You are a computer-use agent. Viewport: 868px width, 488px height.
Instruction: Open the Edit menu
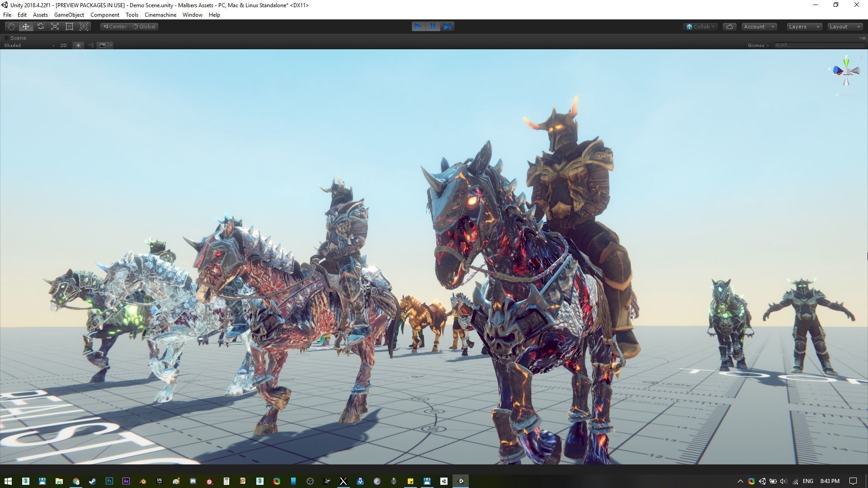[x=22, y=15]
